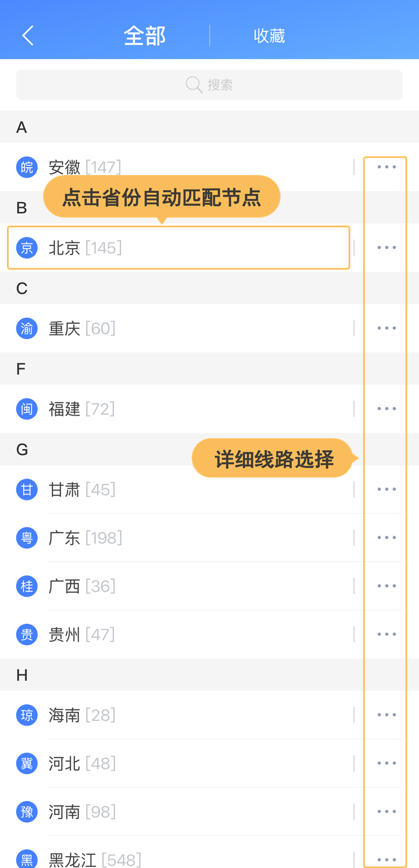This screenshot has height=868, width=419.
Task: Select 福建 [72] province row
Action: pos(177,409)
